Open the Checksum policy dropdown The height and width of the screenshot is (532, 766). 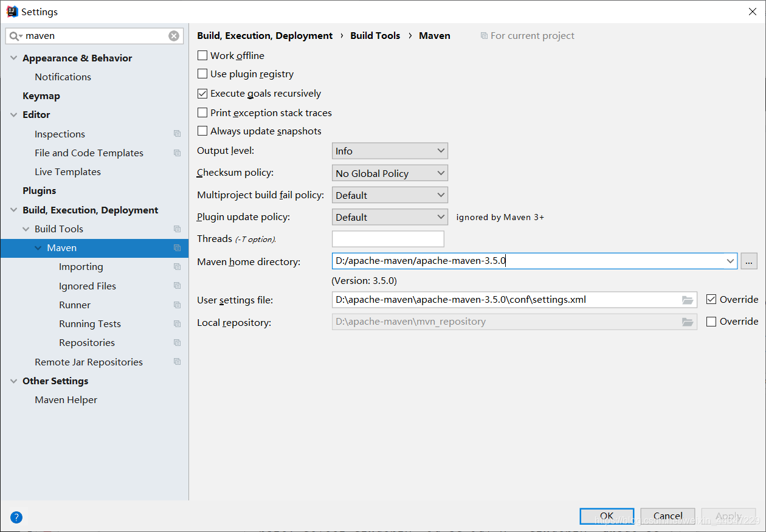pos(390,173)
